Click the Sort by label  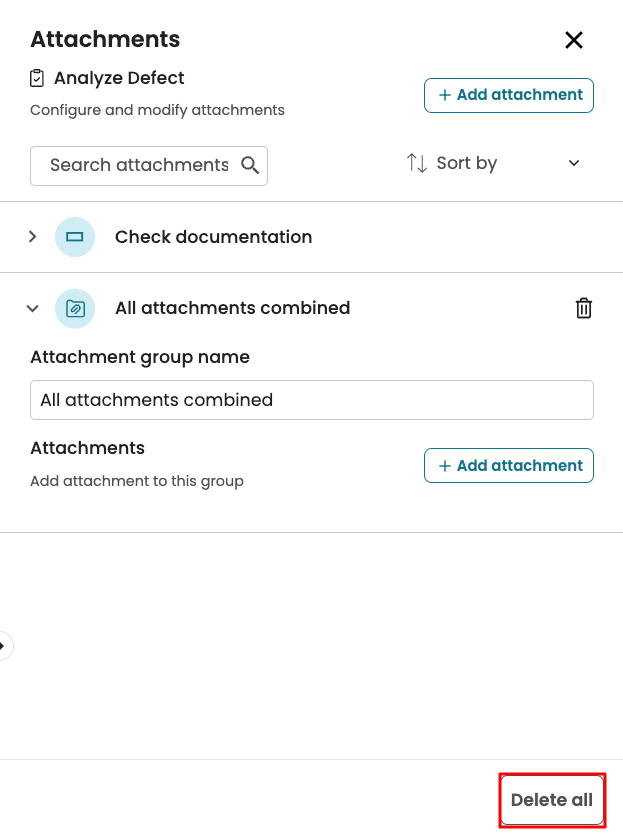coord(466,163)
